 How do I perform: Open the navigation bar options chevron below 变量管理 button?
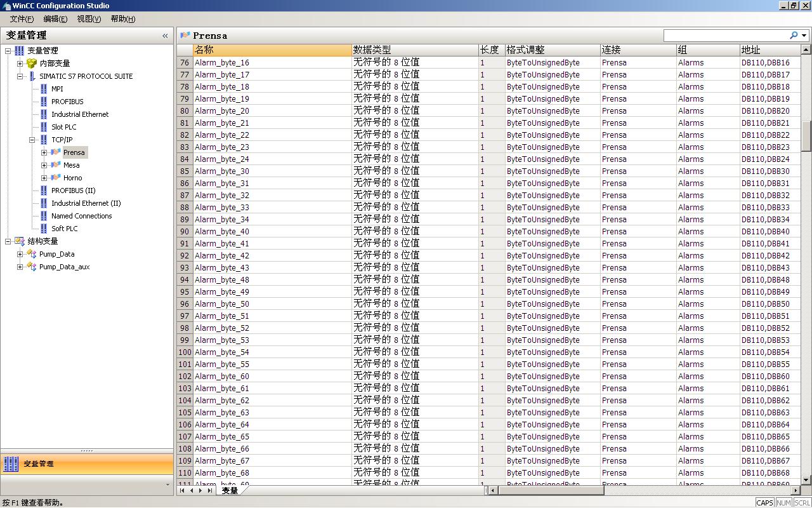167,485
